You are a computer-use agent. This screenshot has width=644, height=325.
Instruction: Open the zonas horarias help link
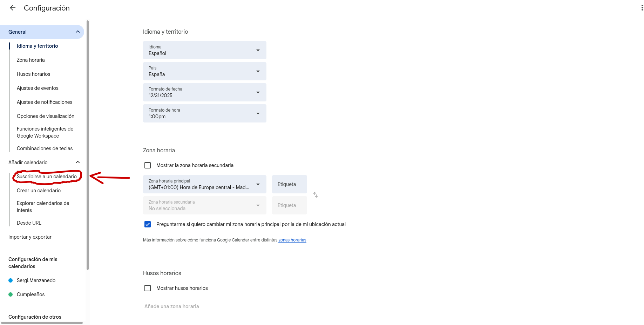click(292, 240)
